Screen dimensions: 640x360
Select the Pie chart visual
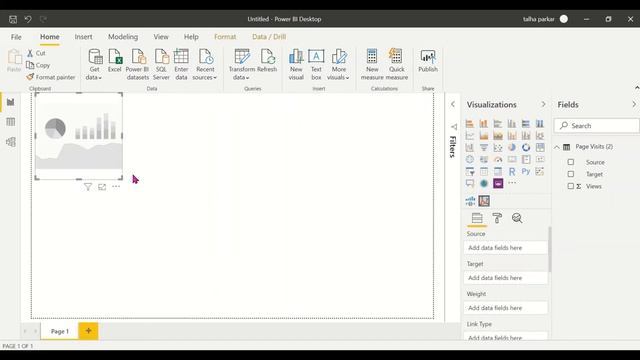click(x=512, y=147)
